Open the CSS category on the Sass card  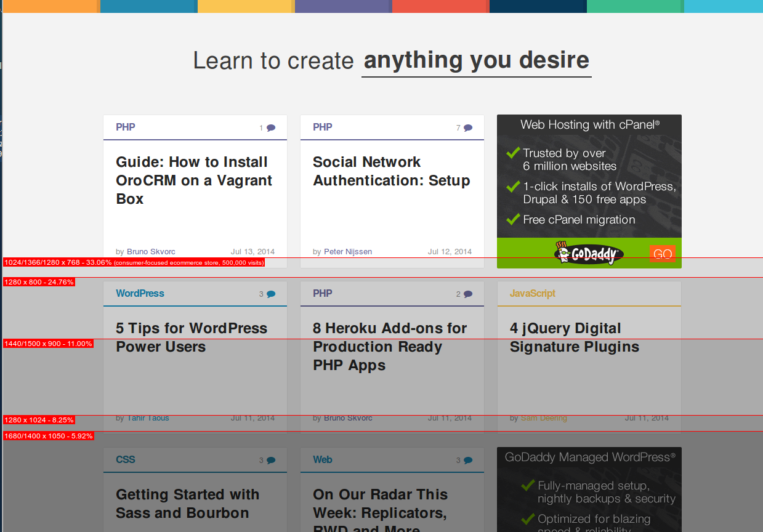click(125, 460)
